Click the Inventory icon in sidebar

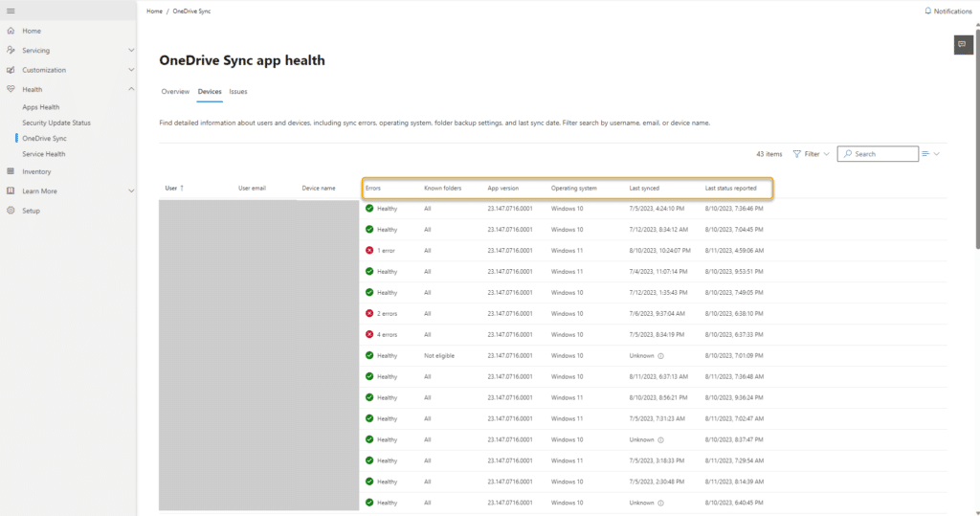pos(11,171)
